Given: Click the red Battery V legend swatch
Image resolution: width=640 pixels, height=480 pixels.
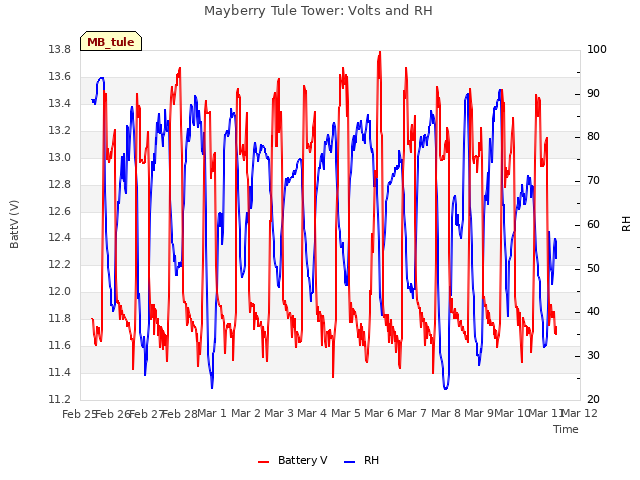Looking at the screenshot, I should (x=264, y=462).
